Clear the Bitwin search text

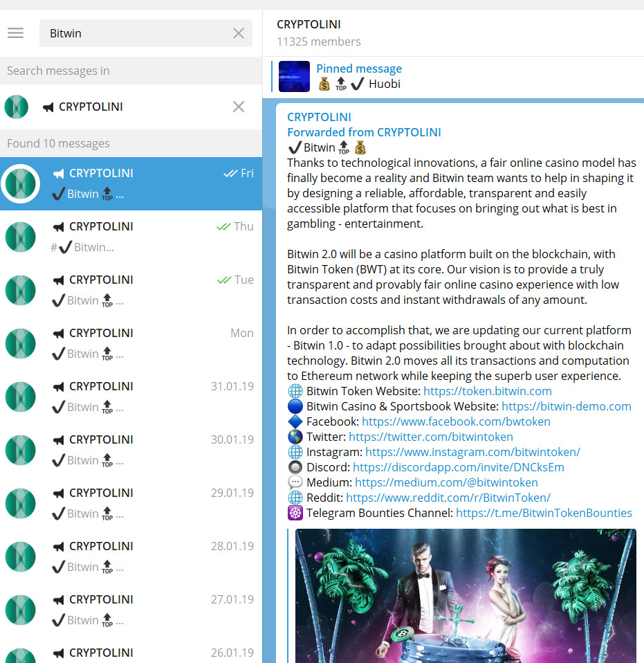pyautogui.click(x=239, y=33)
